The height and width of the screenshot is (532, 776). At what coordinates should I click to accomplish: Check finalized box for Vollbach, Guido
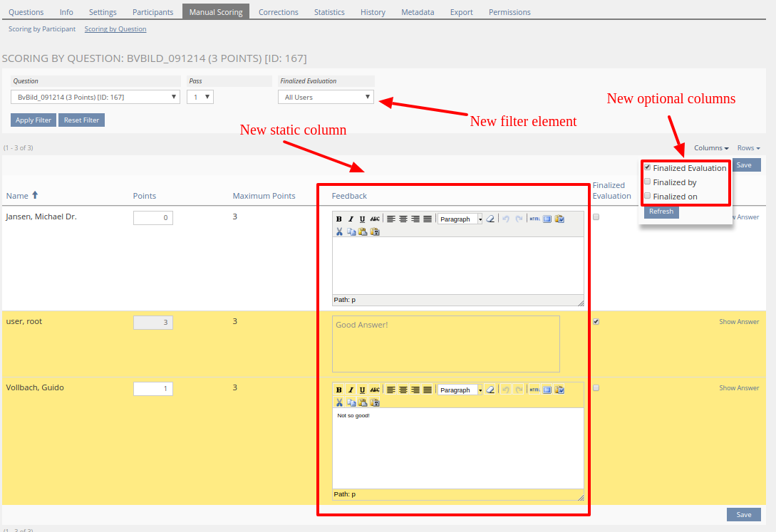pos(596,388)
